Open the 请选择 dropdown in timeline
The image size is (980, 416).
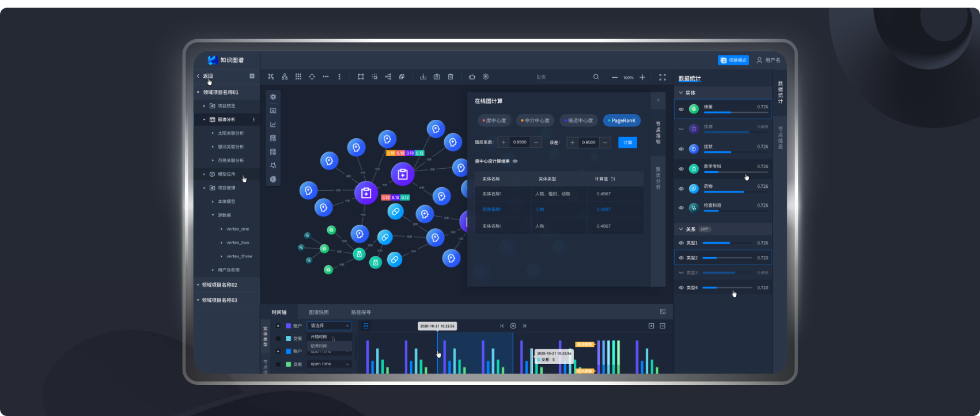tap(329, 326)
